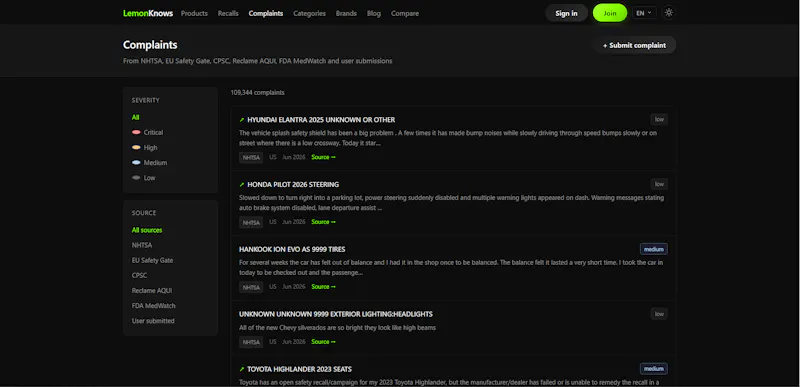The image size is (800, 387).
Task: Open the Categories nav item
Action: click(x=309, y=13)
